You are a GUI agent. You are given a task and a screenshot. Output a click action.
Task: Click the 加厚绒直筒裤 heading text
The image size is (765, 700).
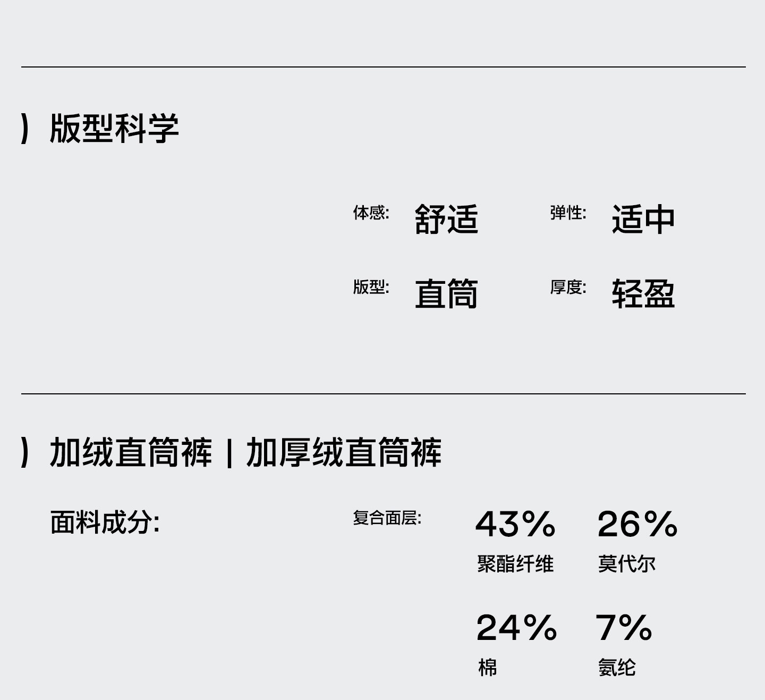(x=344, y=453)
